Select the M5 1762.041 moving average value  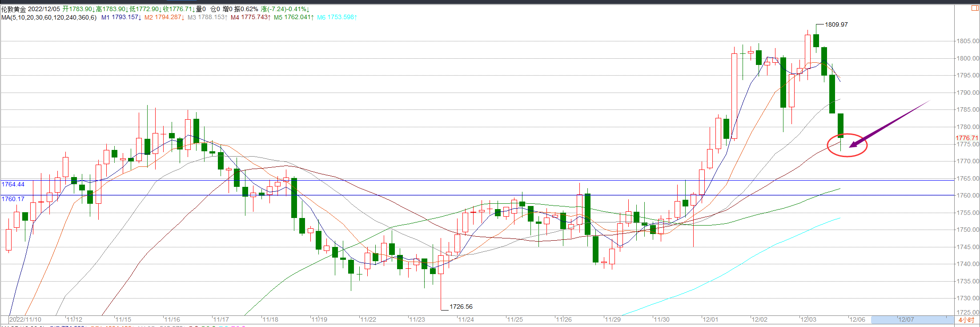coord(294,17)
